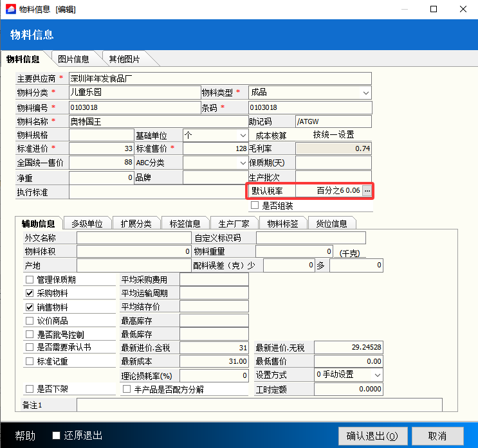Click the 物料名称 field 奥特国王

click(x=158, y=121)
